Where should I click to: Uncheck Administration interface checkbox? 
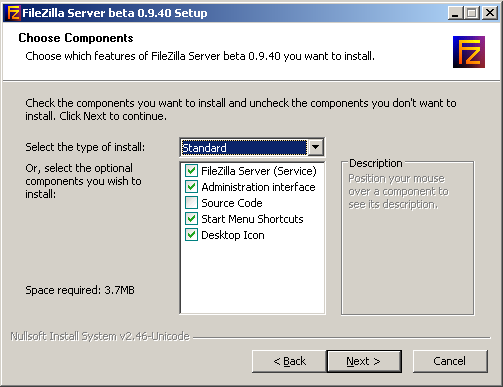pyautogui.click(x=191, y=187)
